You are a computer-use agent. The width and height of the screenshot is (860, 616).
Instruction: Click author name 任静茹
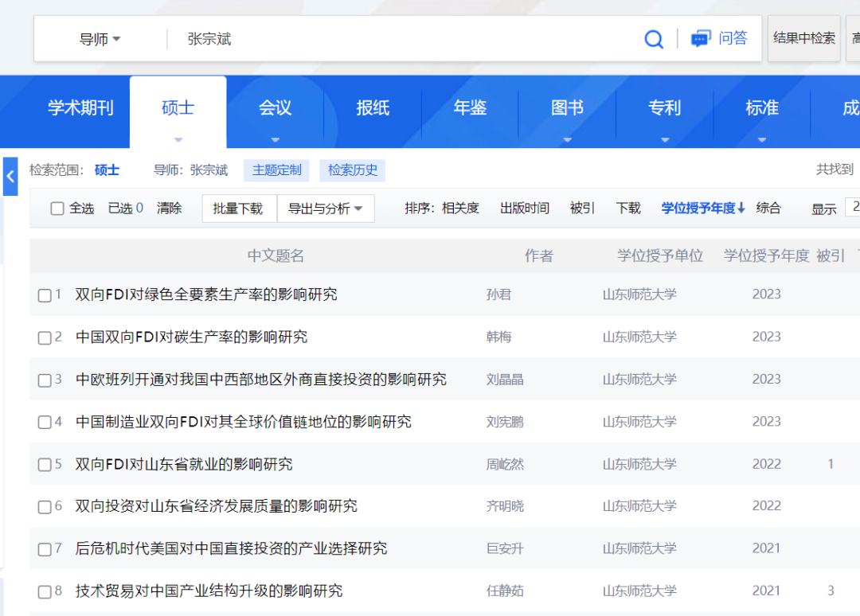505,591
